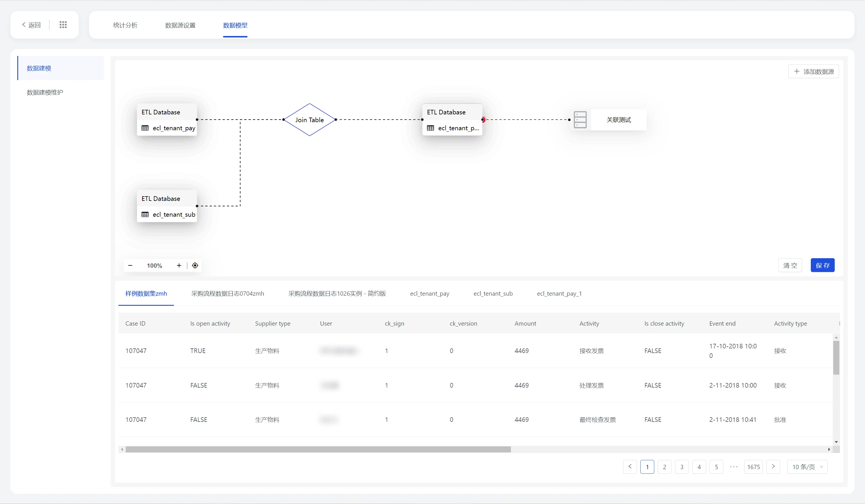Select the ETL Database ecl_tenant_sub node
Image resolution: width=865 pixels, height=504 pixels.
[167, 206]
